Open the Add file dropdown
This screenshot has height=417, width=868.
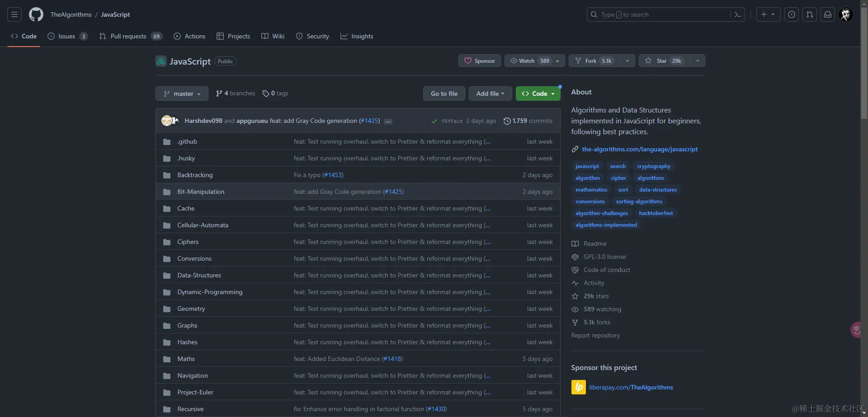[490, 94]
